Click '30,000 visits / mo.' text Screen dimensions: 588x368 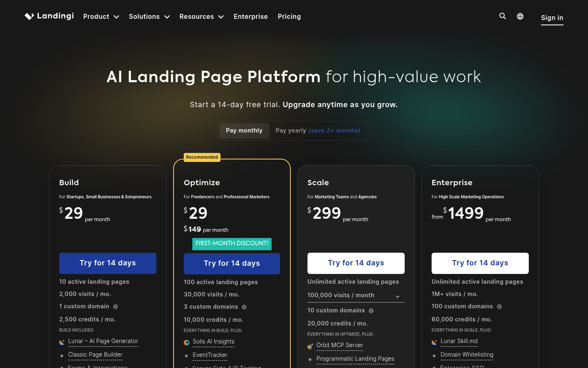(212, 294)
